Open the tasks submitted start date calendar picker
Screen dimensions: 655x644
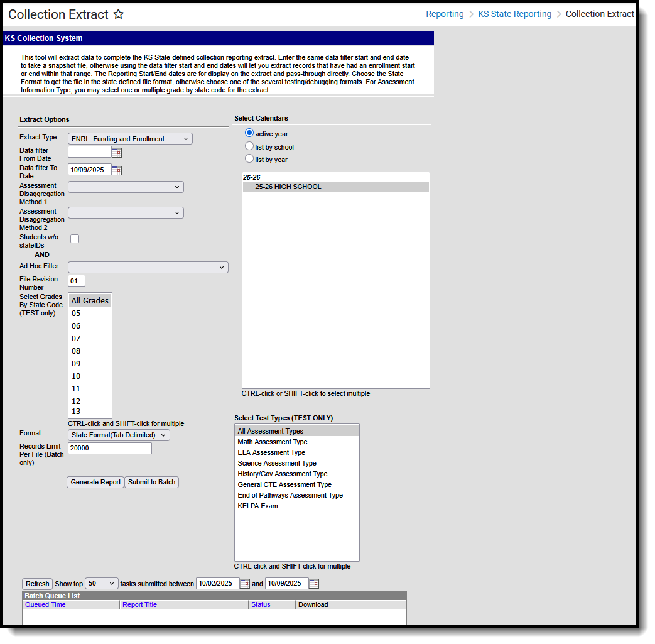click(x=245, y=584)
